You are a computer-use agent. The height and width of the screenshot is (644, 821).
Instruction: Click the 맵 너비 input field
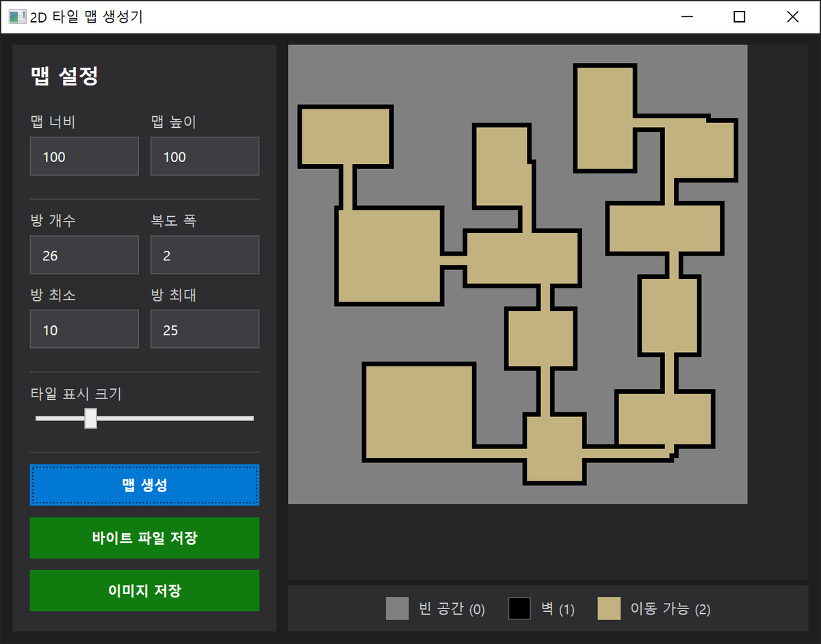[84, 157]
